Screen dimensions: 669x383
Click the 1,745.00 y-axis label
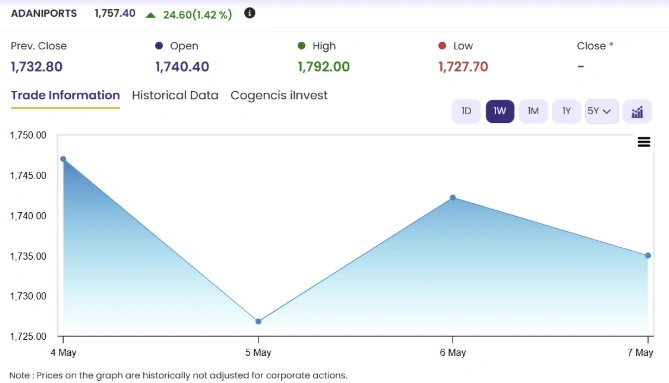(28, 176)
